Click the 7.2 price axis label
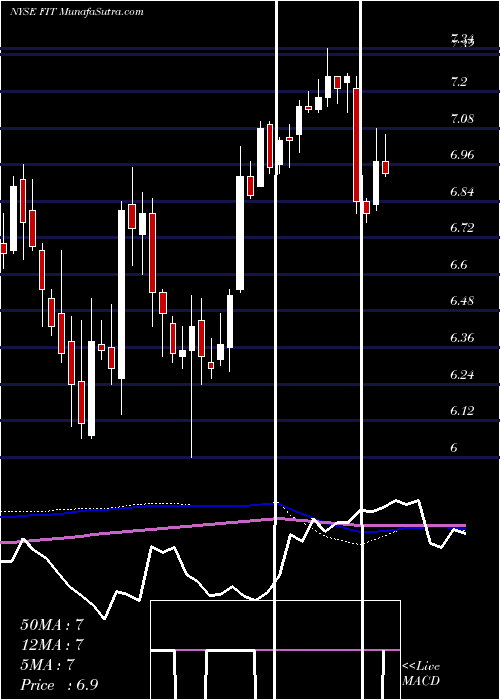This screenshot has height=700, width=500. pyautogui.click(x=459, y=82)
